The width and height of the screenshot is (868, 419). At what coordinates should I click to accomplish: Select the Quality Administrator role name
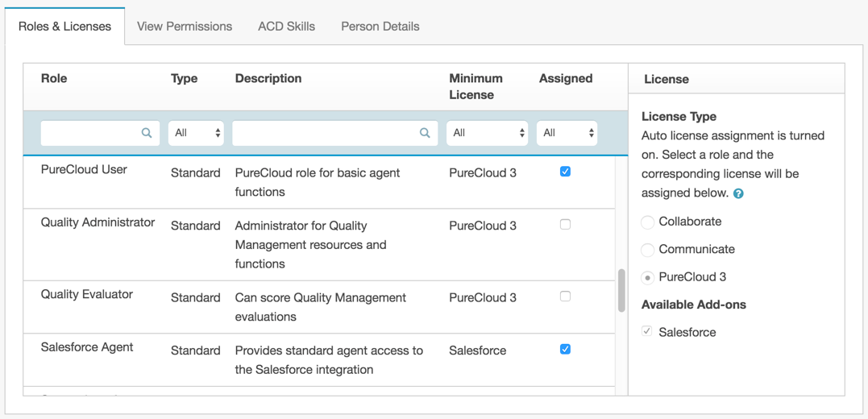98,222
